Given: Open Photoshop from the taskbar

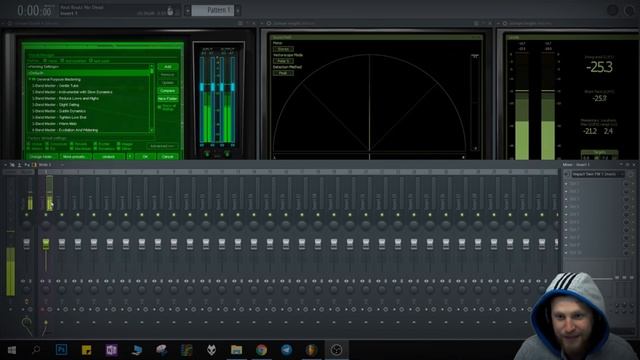Looking at the screenshot, I should pyautogui.click(x=61, y=350).
